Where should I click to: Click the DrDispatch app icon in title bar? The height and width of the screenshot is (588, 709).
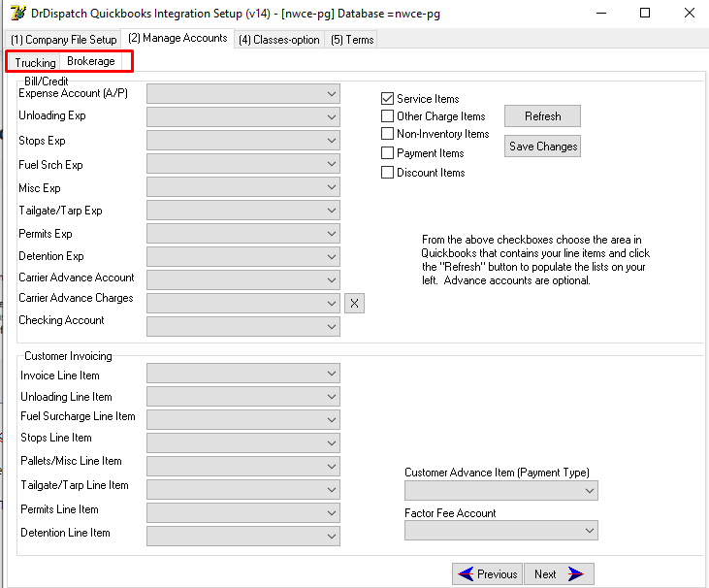(18, 13)
